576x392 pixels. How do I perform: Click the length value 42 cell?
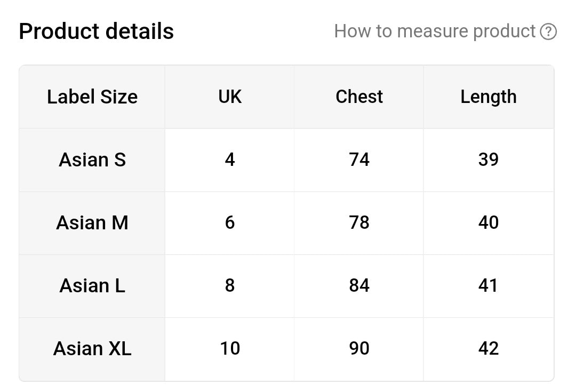coord(489,349)
